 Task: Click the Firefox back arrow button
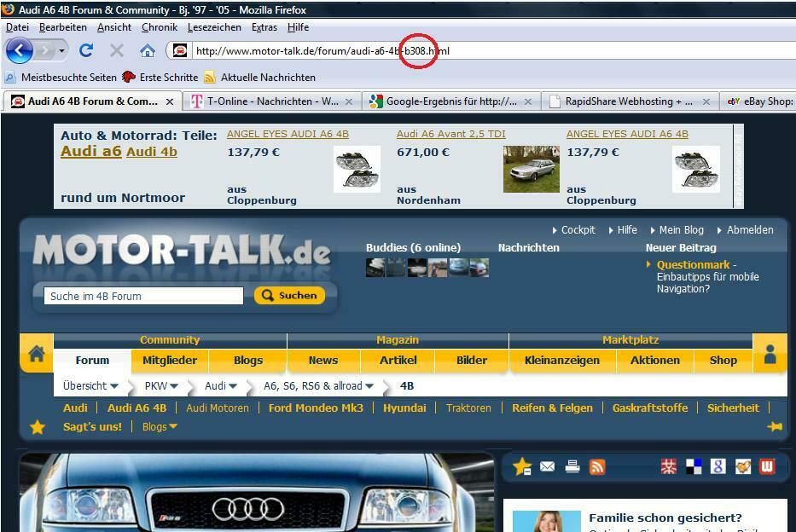20,50
